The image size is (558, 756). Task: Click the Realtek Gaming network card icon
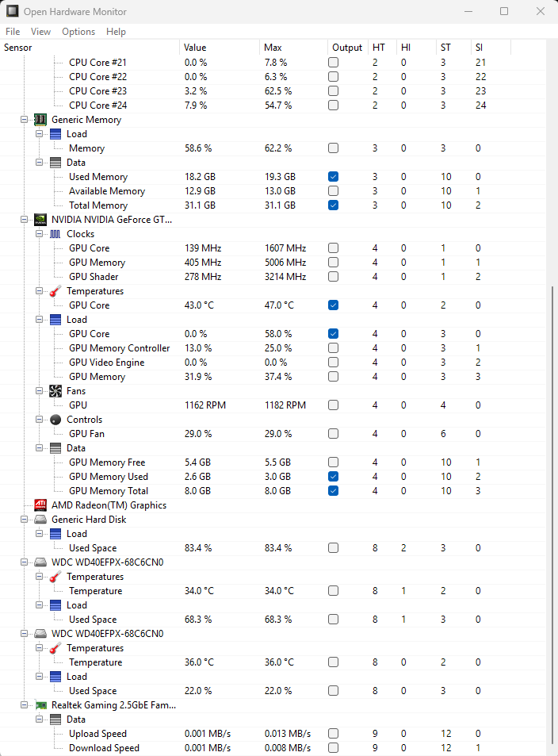click(40, 705)
